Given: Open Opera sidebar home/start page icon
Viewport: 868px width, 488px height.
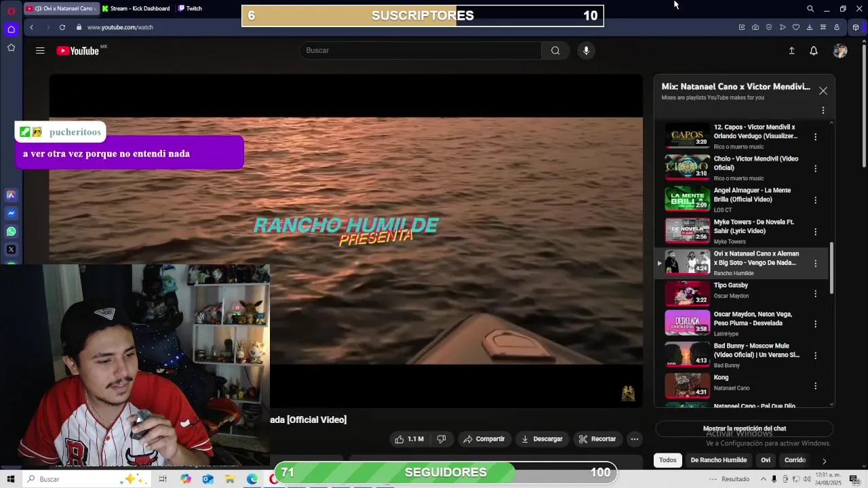Looking at the screenshot, I should (x=11, y=29).
